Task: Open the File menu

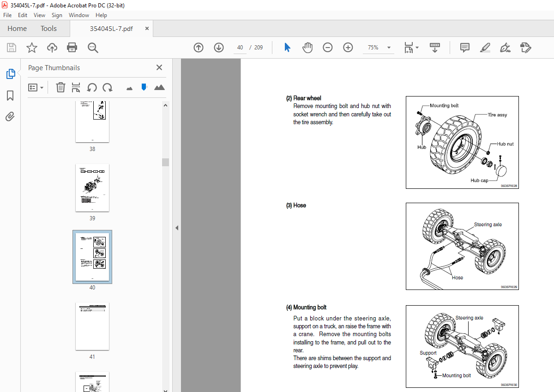Action: pyautogui.click(x=7, y=15)
